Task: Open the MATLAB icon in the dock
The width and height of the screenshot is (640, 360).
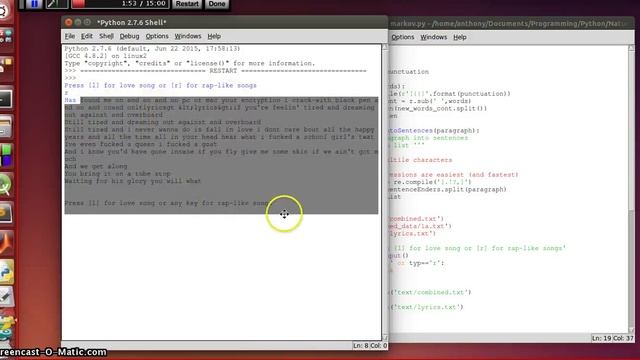Action: coord(6,242)
